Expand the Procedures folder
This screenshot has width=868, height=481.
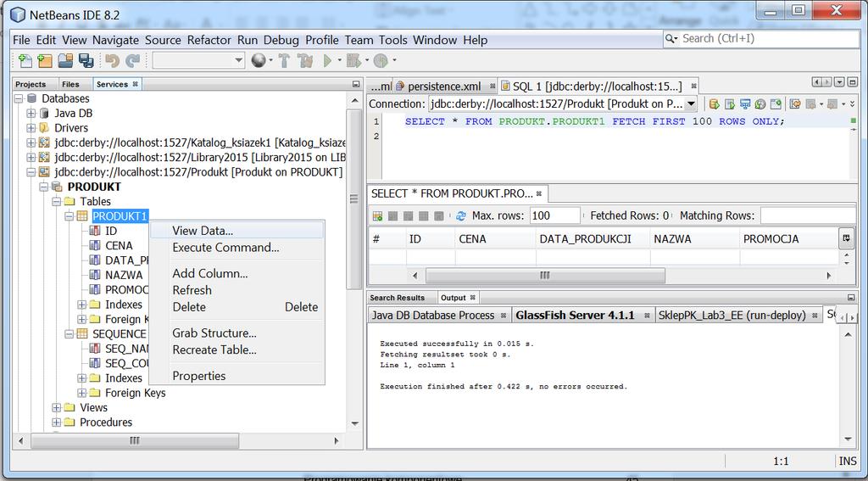point(57,422)
